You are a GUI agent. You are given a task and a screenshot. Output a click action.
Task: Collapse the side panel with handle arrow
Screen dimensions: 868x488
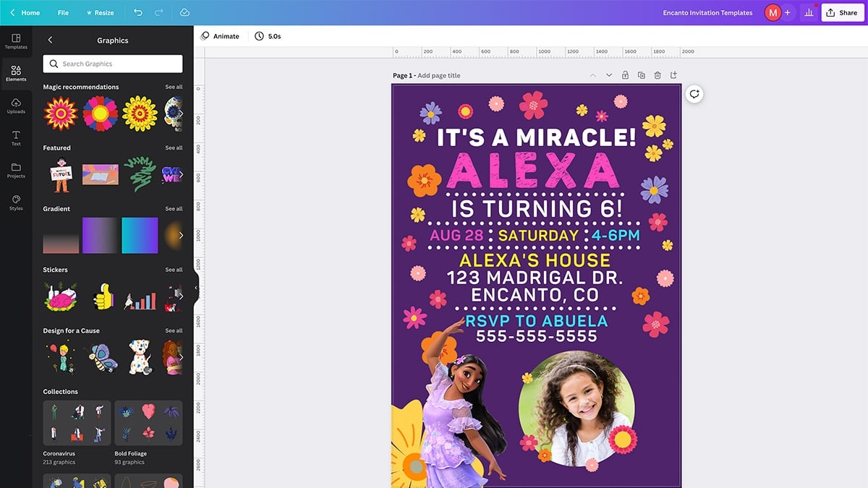[x=195, y=288]
